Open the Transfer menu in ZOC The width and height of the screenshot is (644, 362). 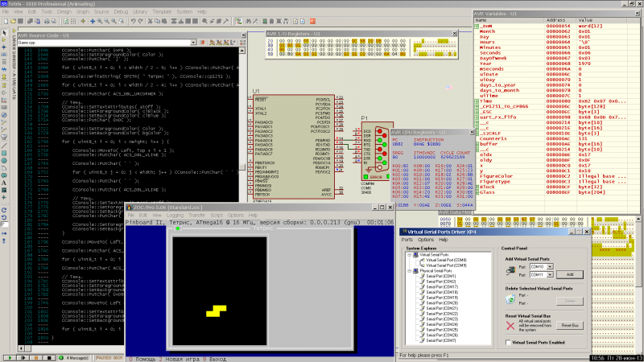[196, 215]
